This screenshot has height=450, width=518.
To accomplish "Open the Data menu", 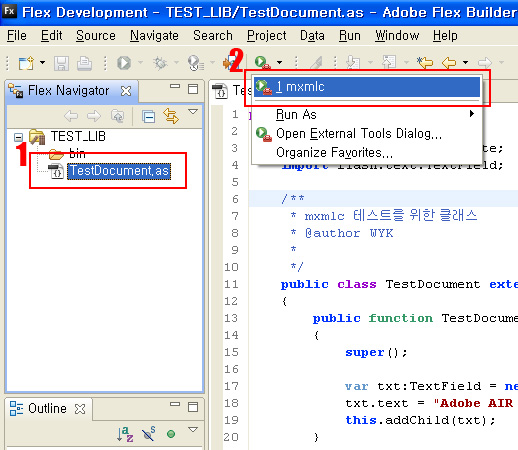I will tap(312, 35).
